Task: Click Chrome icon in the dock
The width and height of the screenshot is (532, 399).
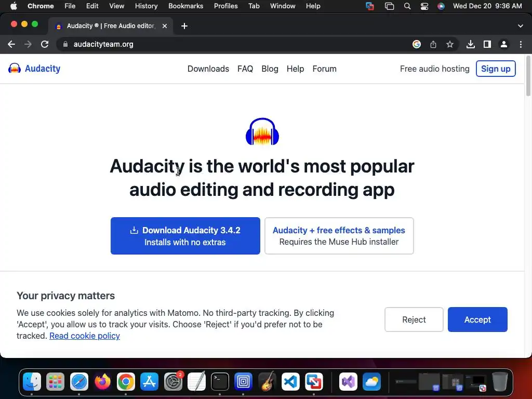Action: [126, 382]
